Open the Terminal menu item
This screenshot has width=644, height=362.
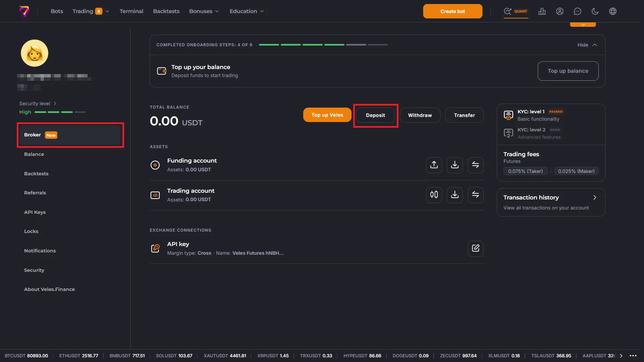point(131,11)
